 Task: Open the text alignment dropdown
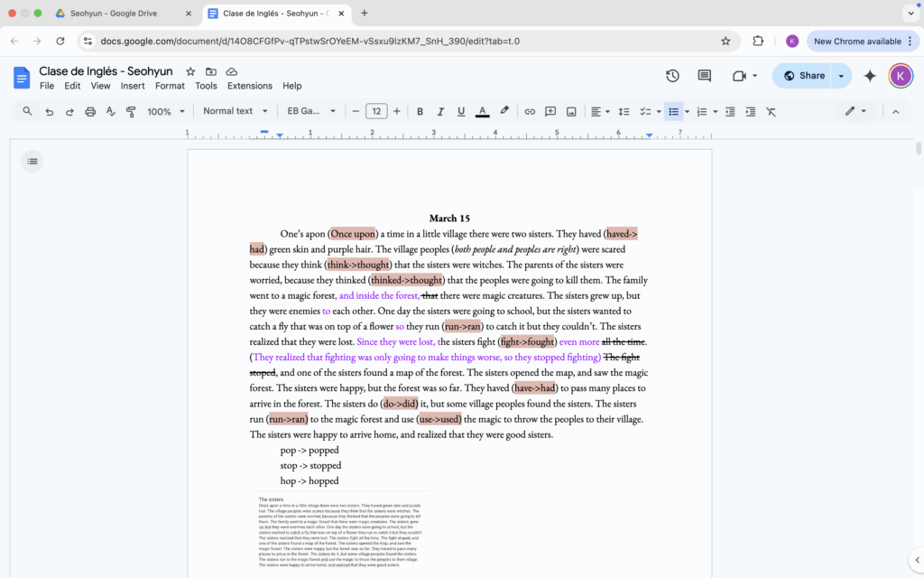tap(600, 111)
